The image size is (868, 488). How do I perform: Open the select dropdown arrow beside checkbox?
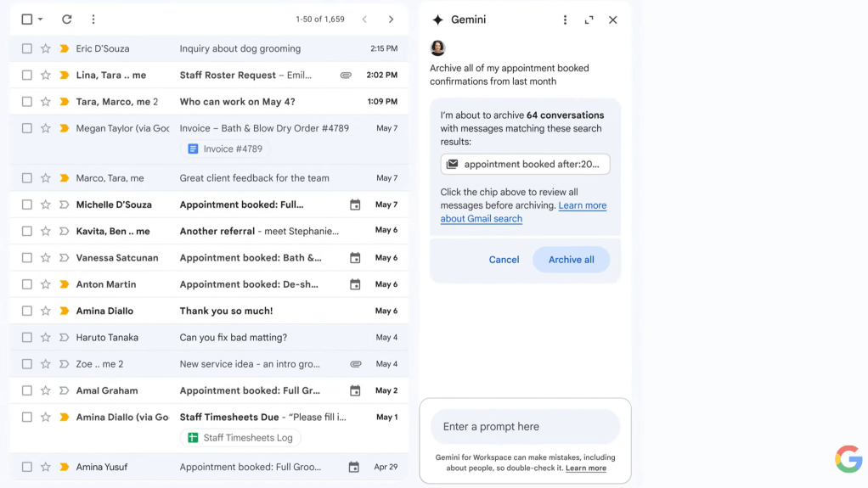click(41, 20)
